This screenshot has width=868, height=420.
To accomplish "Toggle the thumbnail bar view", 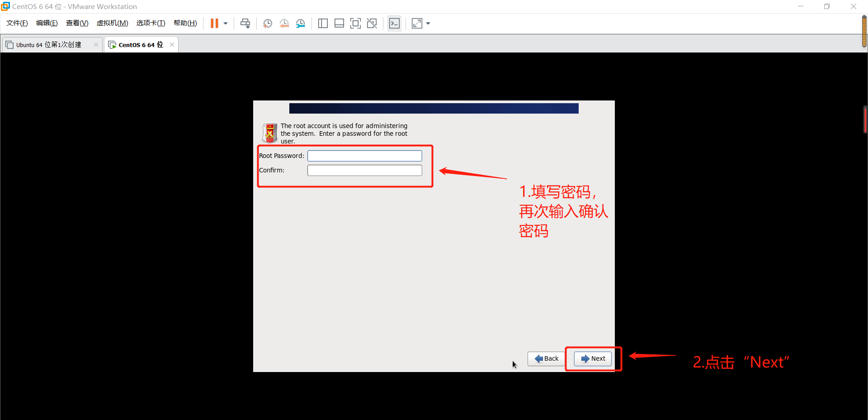I will (x=339, y=24).
